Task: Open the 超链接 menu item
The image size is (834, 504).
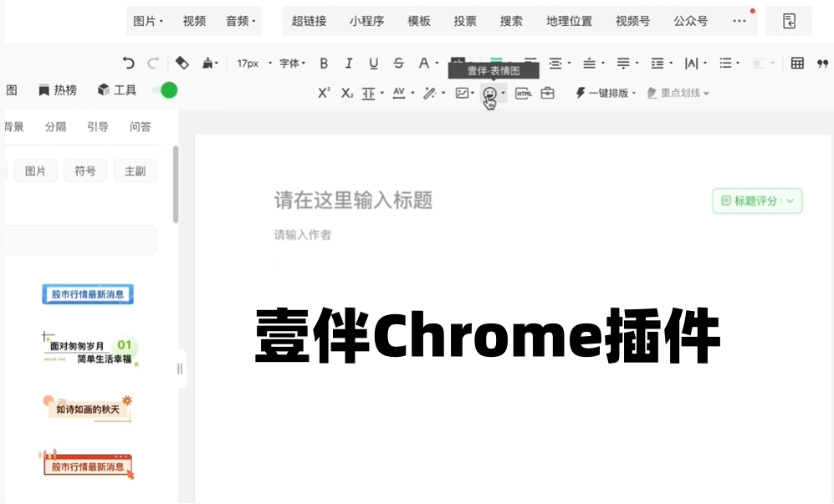Action: (309, 21)
